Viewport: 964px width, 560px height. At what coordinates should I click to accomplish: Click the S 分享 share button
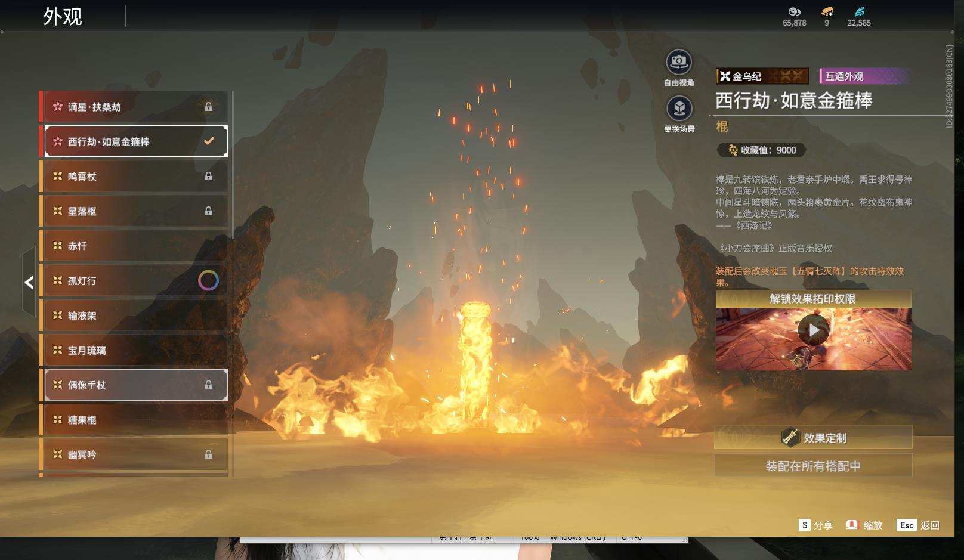815,525
